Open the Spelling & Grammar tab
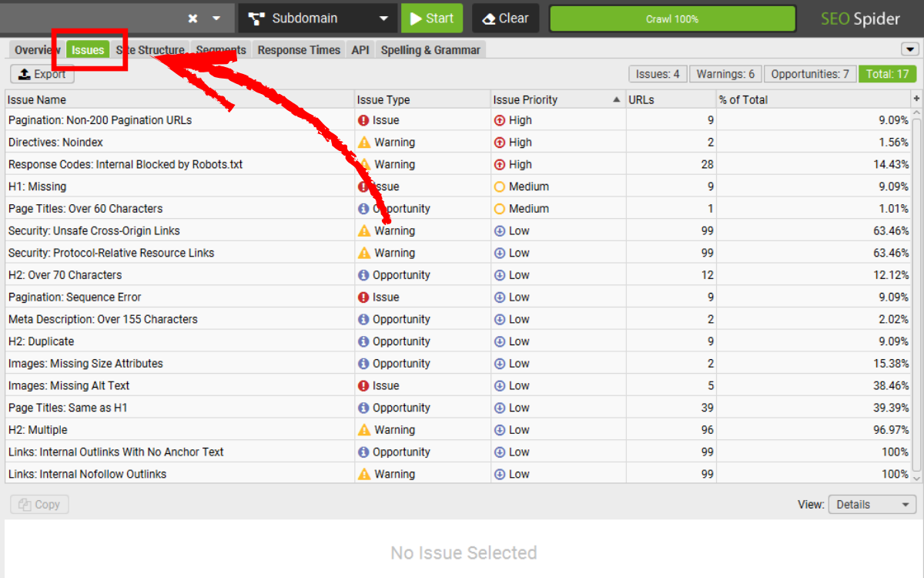The width and height of the screenshot is (924, 578). pos(430,50)
